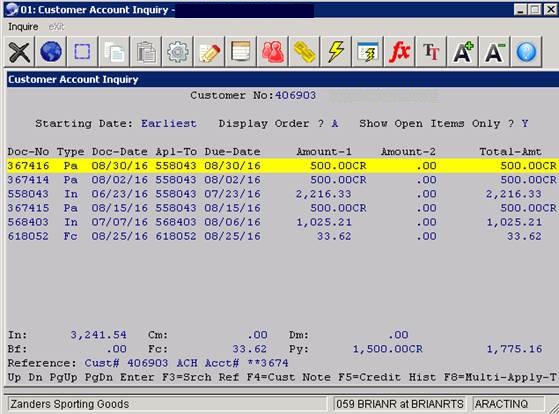Image resolution: width=559 pixels, height=414 pixels.
Task: Click the TT font type icon
Action: [431, 52]
